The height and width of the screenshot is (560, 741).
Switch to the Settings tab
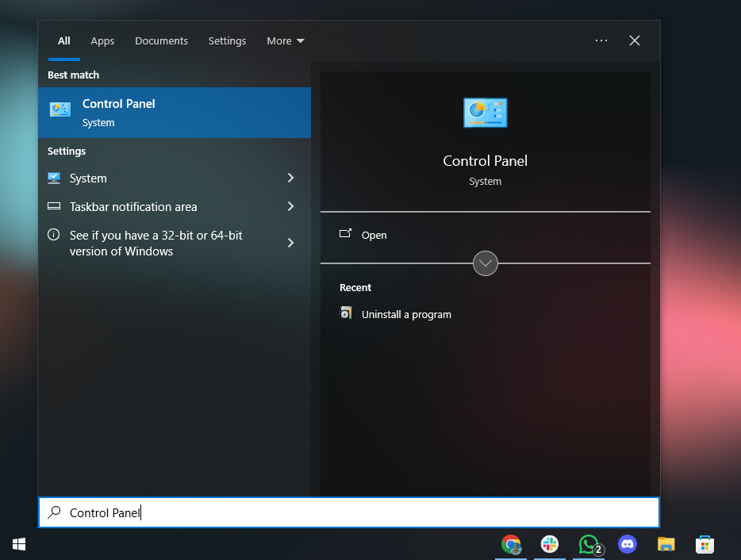point(227,41)
